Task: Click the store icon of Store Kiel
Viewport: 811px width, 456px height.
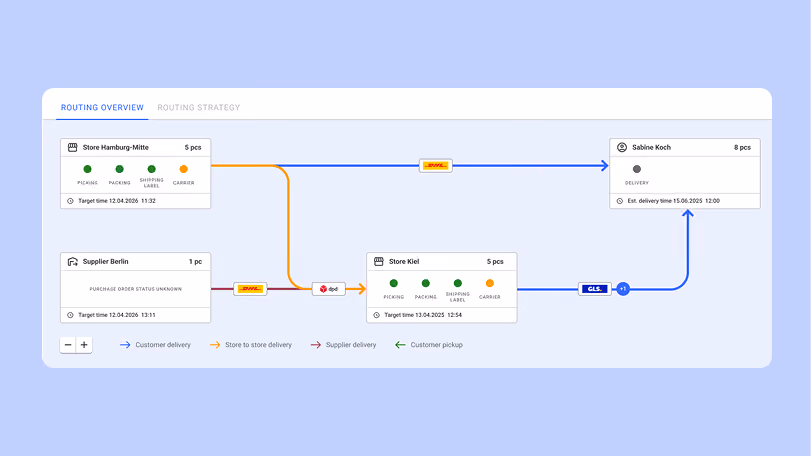Action: pyautogui.click(x=379, y=262)
